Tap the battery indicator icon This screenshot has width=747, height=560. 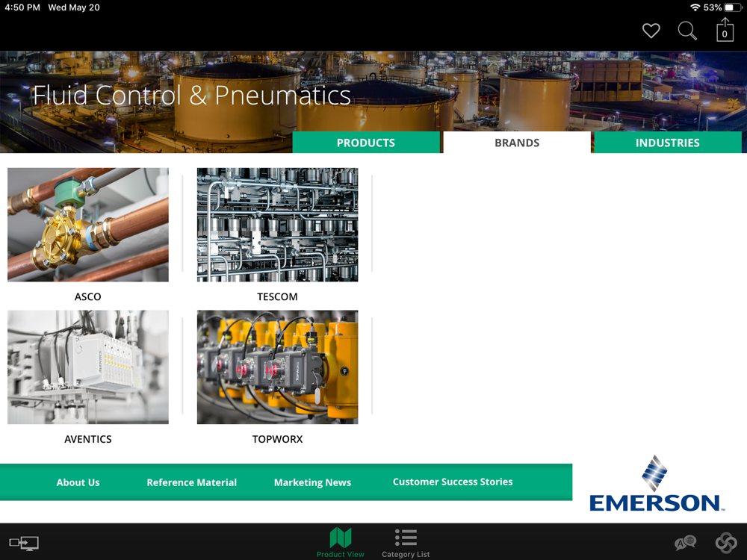733,7
